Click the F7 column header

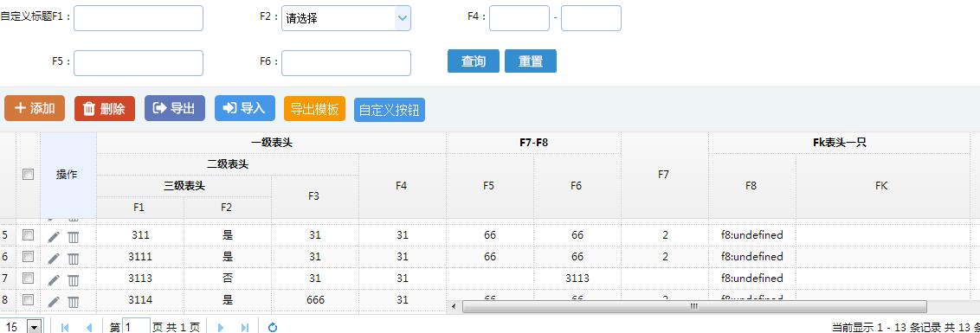tap(664, 175)
